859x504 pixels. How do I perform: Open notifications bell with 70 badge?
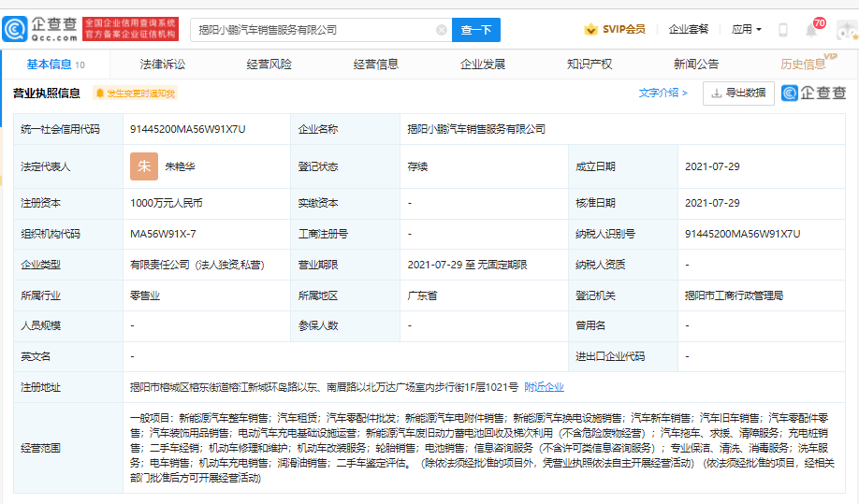click(x=811, y=30)
